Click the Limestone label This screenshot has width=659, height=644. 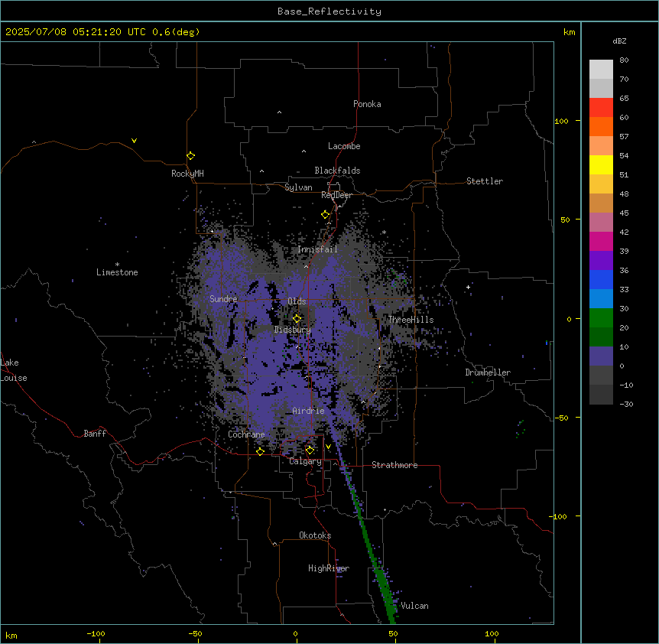117,272
